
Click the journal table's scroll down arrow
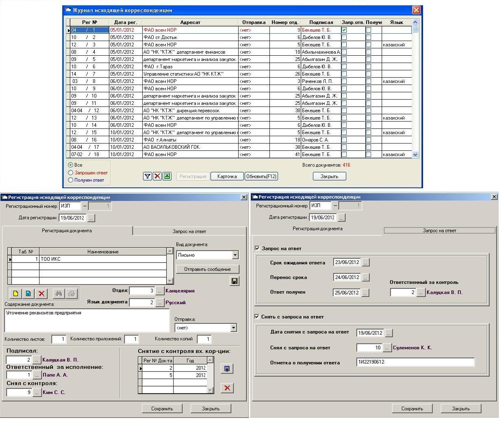click(415, 154)
